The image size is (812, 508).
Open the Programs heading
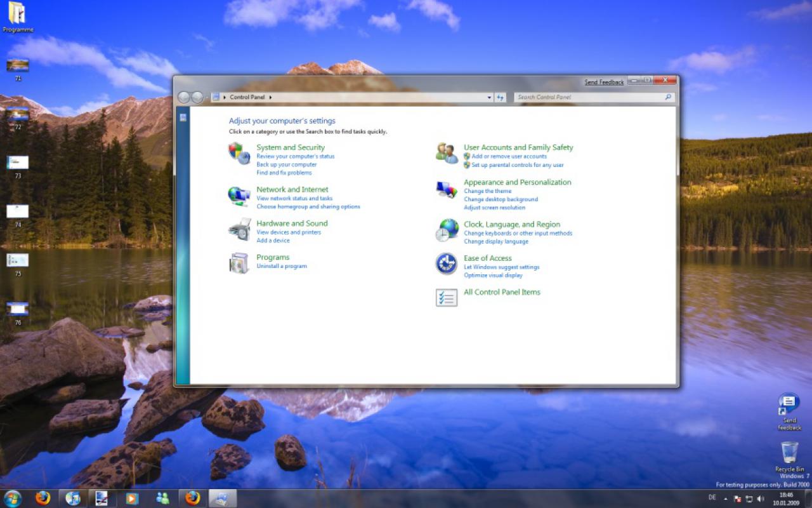point(273,257)
